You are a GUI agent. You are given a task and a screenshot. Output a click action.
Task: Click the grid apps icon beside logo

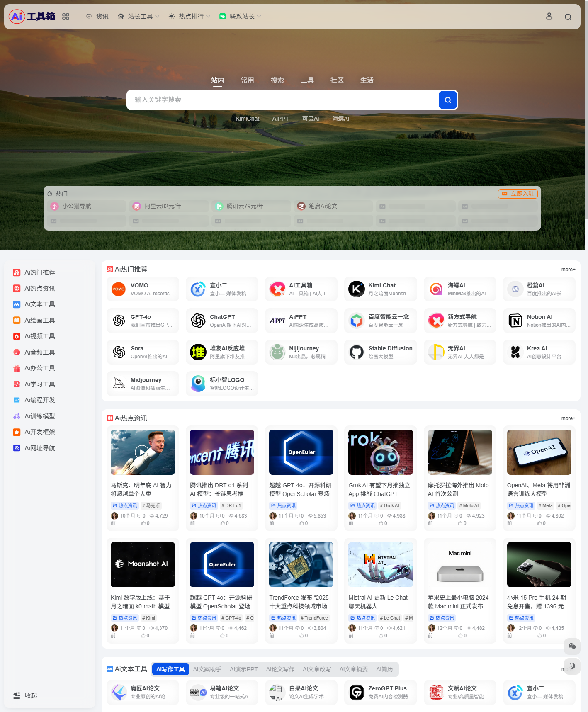[66, 17]
